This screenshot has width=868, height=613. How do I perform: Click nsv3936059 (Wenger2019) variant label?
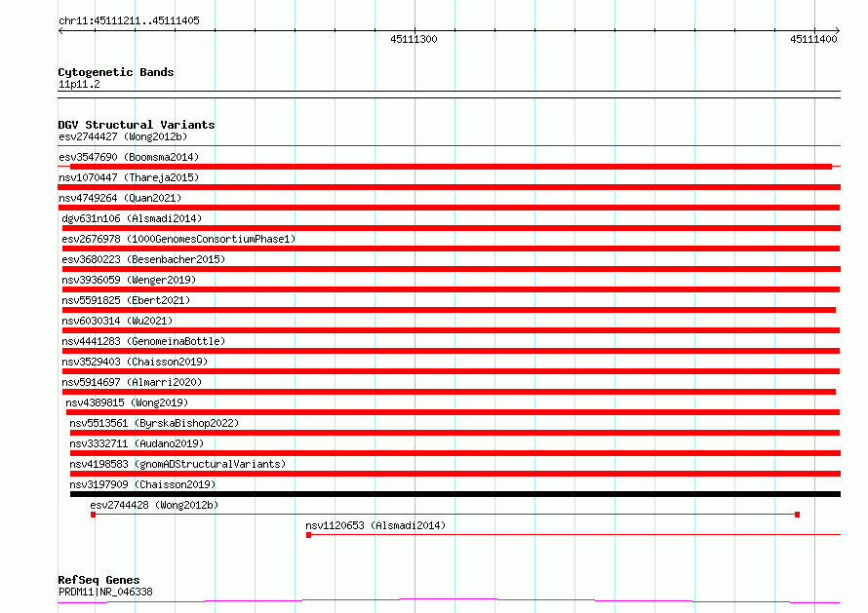coord(129,280)
